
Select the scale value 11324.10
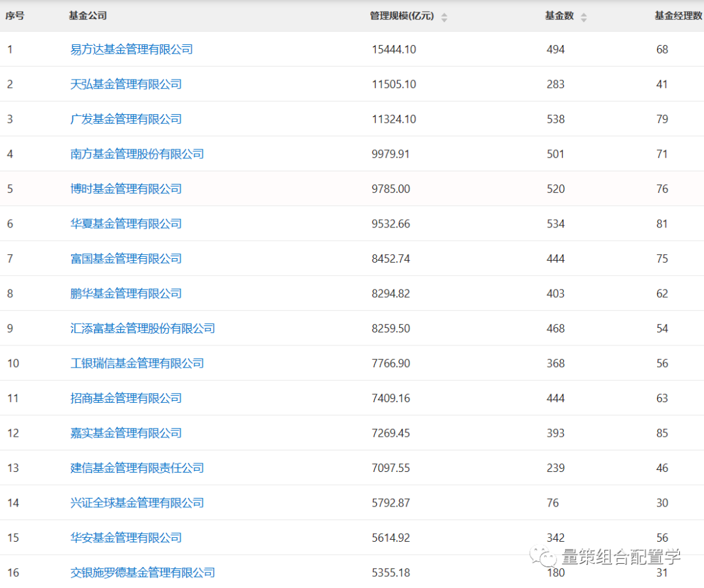394,119
